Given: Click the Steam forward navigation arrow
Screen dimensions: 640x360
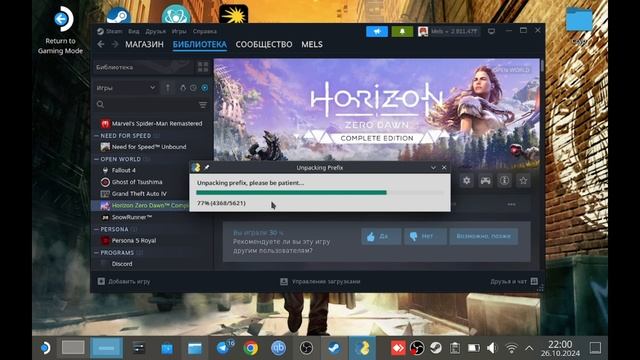Looking at the screenshot, I should (115, 44).
